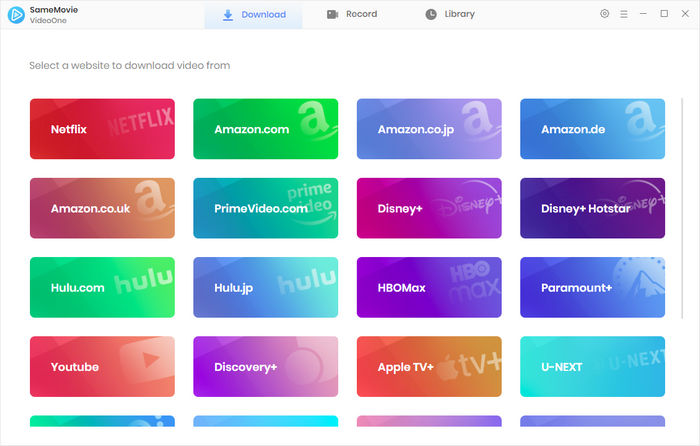Viewport: 700px width, 446px height.
Task: Click the website list vertical scrollbar
Action: coord(682,208)
